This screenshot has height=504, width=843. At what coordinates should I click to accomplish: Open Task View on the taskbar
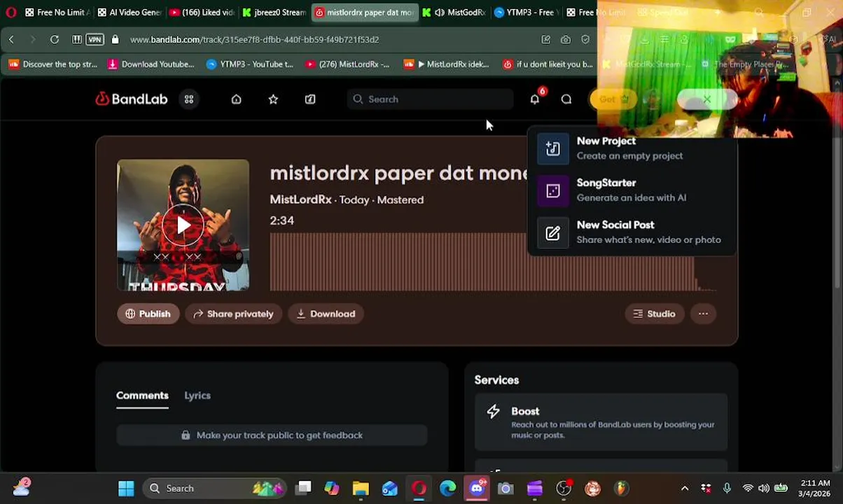point(303,489)
